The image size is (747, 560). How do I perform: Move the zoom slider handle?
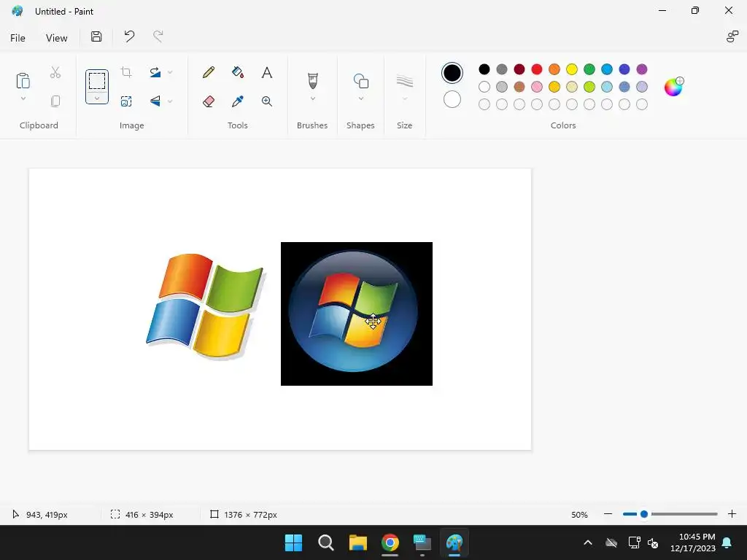tap(644, 514)
